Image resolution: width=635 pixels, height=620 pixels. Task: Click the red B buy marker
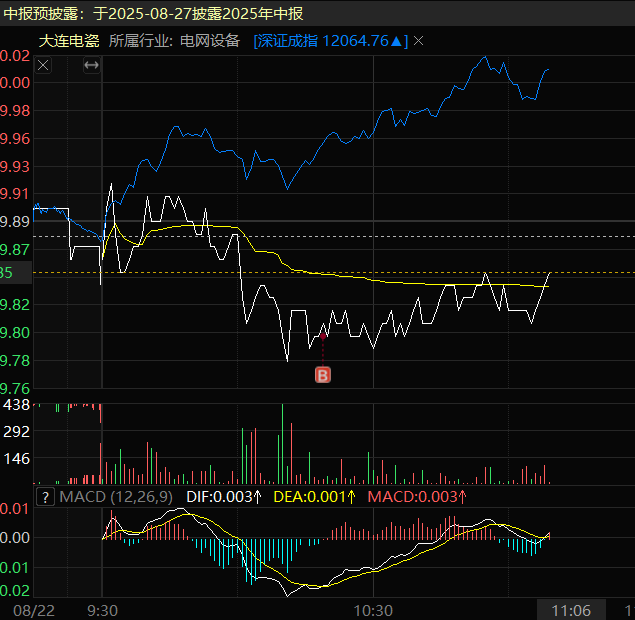(x=323, y=375)
